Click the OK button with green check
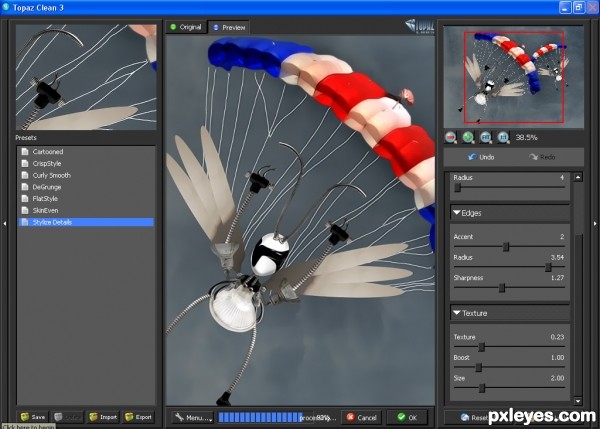 (x=407, y=418)
